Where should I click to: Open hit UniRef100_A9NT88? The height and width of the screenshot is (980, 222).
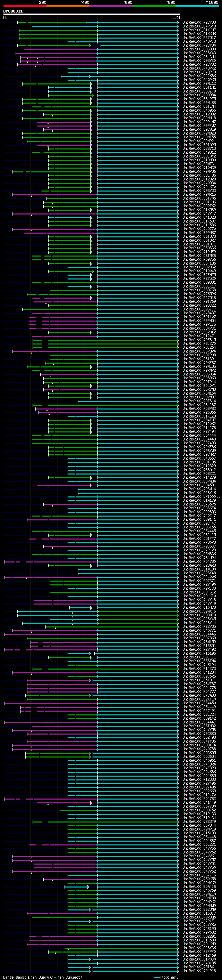tap(199, 898)
